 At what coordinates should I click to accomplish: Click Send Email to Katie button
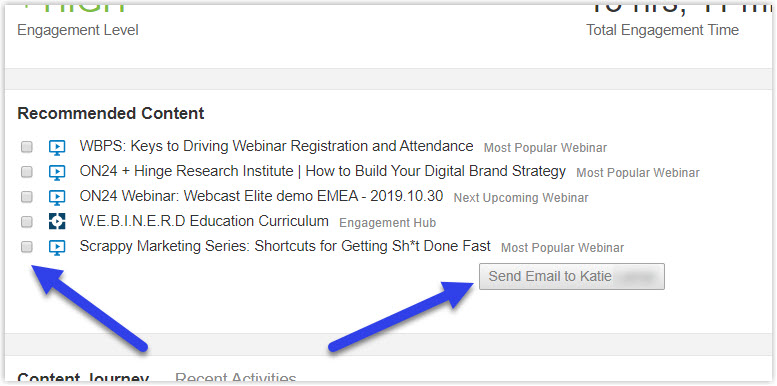click(x=571, y=276)
